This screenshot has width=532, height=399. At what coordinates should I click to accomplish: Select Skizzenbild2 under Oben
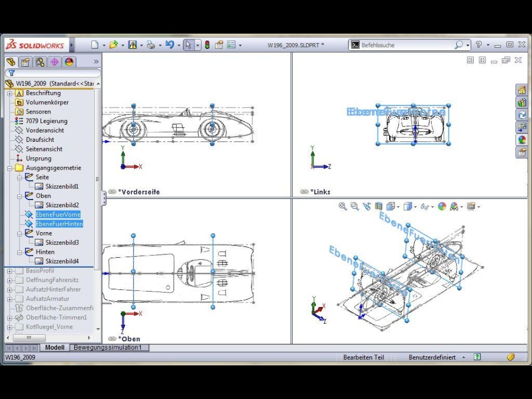pyautogui.click(x=62, y=205)
